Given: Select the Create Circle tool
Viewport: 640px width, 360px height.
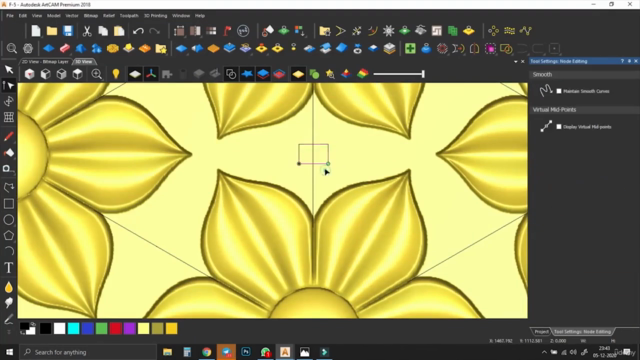Looking at the screenshot, I should 9,220.
